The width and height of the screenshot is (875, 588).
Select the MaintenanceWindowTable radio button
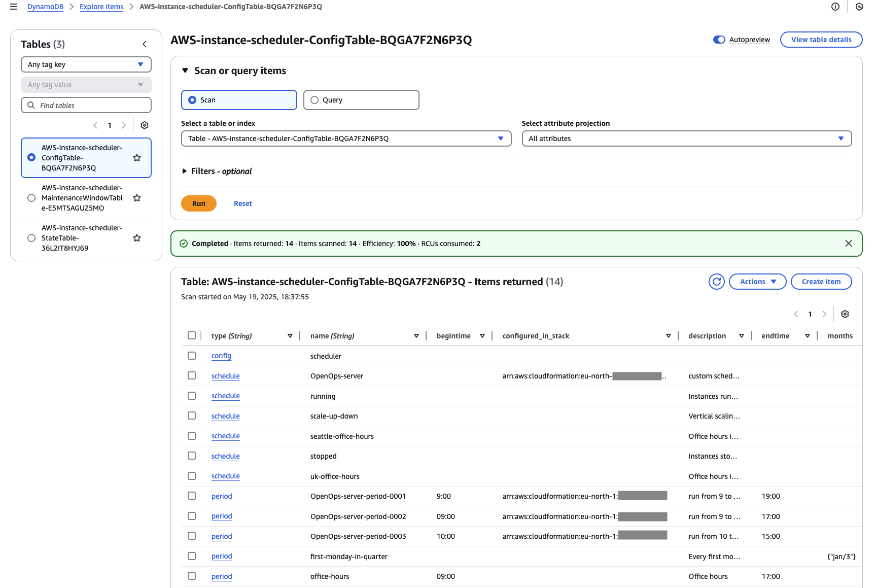(31, 198)
